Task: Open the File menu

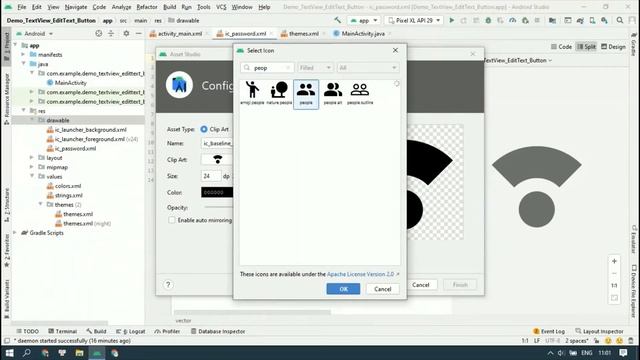Action: [x=22, y=7]
